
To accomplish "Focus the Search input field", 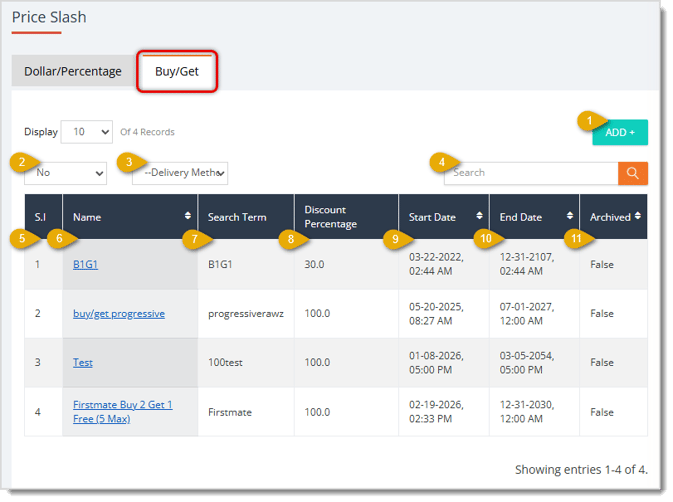I will (x=531, y=173).
